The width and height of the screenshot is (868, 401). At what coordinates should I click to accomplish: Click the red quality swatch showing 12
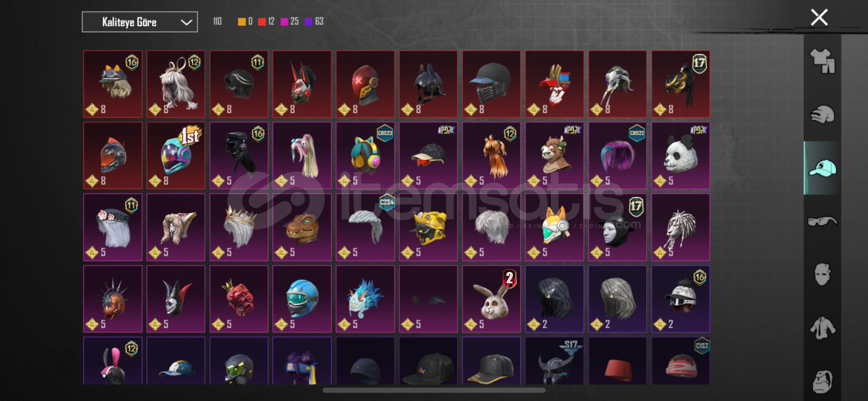click(262, 22)
